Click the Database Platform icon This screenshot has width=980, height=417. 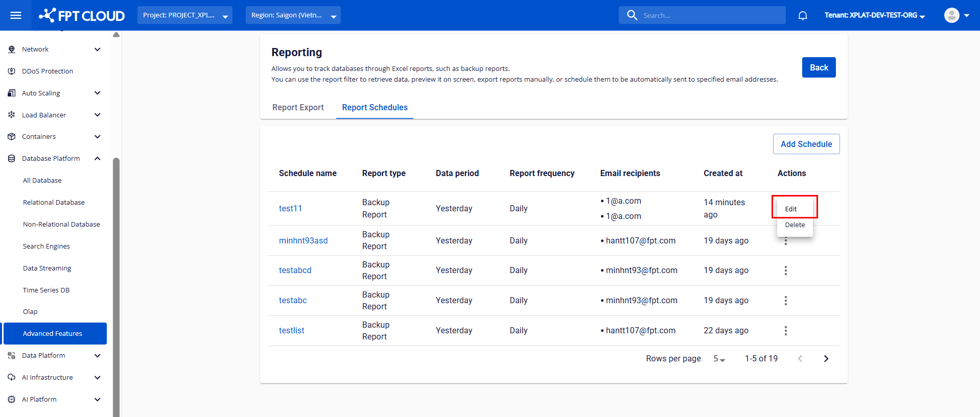pyautogui.click(x=12, y=159)
